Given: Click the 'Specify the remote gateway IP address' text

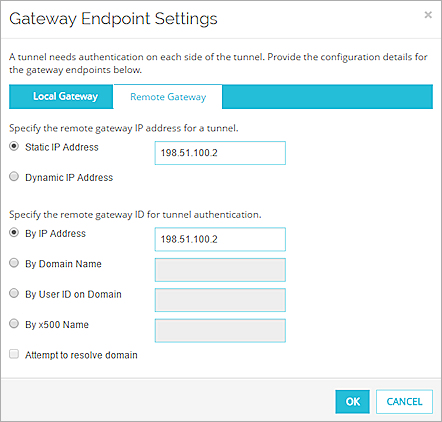Looking at the screenshot, I should click(124, 128).
